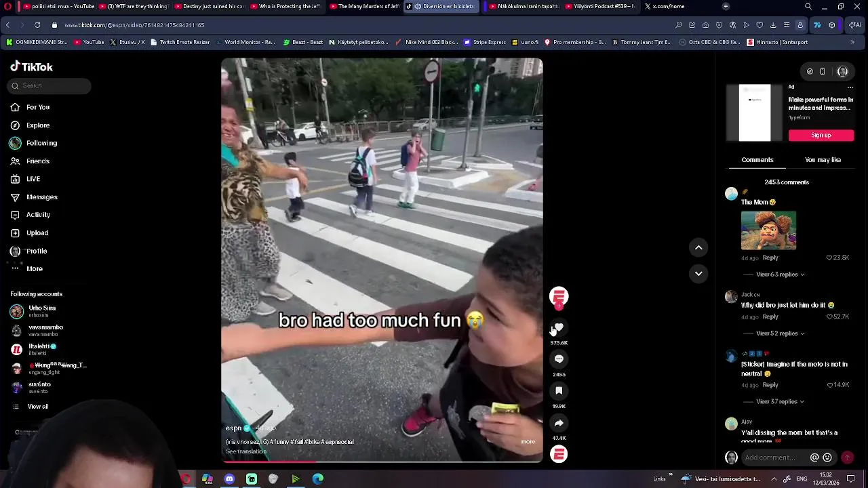Share the video with arrow icon

click(559, 423)
